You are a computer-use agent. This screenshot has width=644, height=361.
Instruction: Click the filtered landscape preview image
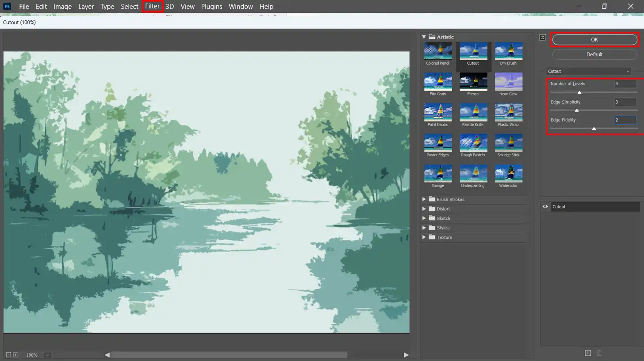[x=207, y=192]
